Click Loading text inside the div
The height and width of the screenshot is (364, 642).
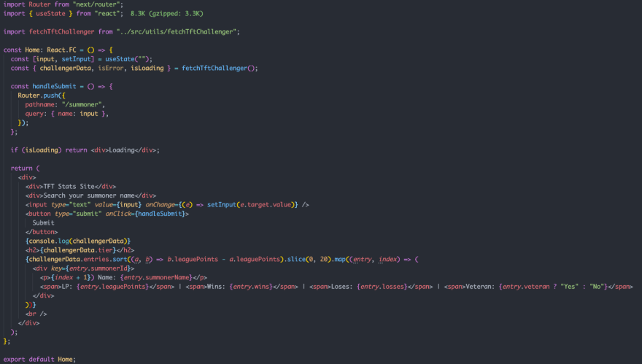122,150
